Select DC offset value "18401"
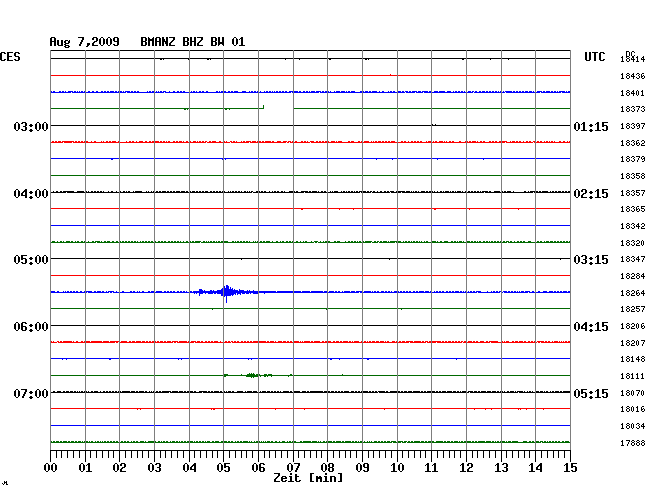This screenshot has height=494, width=650. [633, 93]
